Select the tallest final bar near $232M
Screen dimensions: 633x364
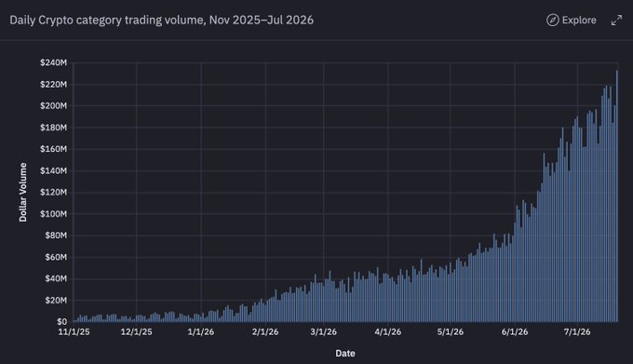tap(617, 196)
